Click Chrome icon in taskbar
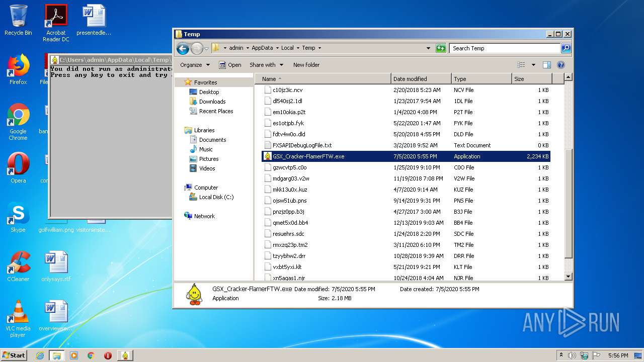The image size is (644, 362). 91,355
